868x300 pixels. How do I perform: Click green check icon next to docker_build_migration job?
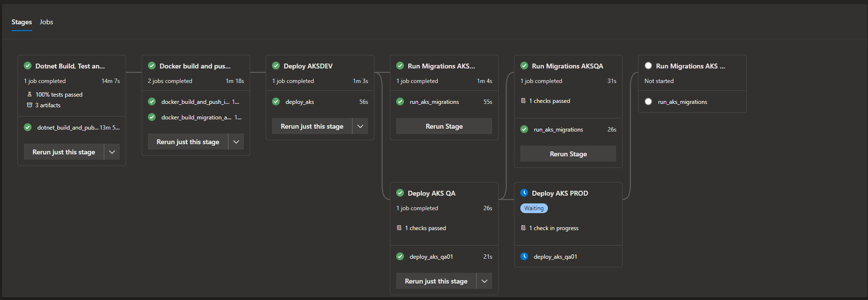(x=152, y=117)
